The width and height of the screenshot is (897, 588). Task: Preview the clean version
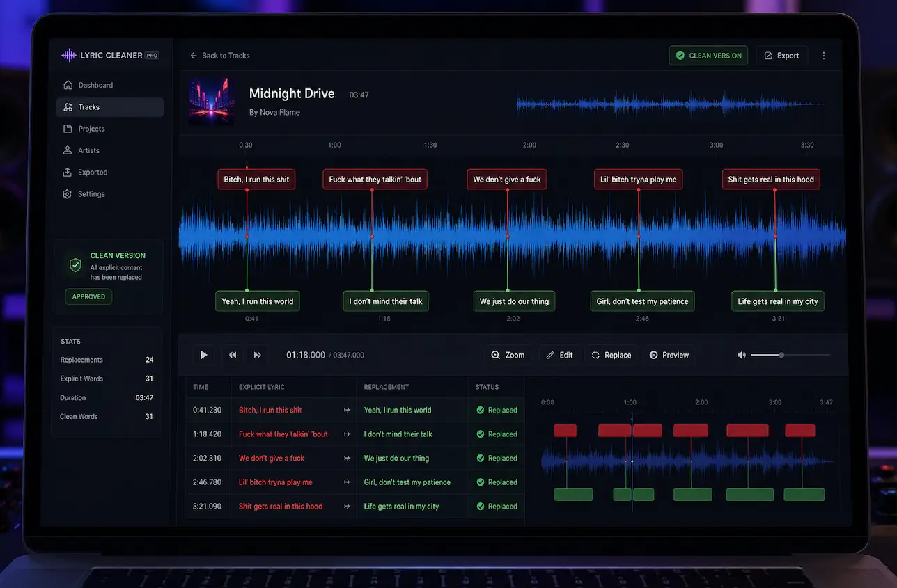click(669, 355)
